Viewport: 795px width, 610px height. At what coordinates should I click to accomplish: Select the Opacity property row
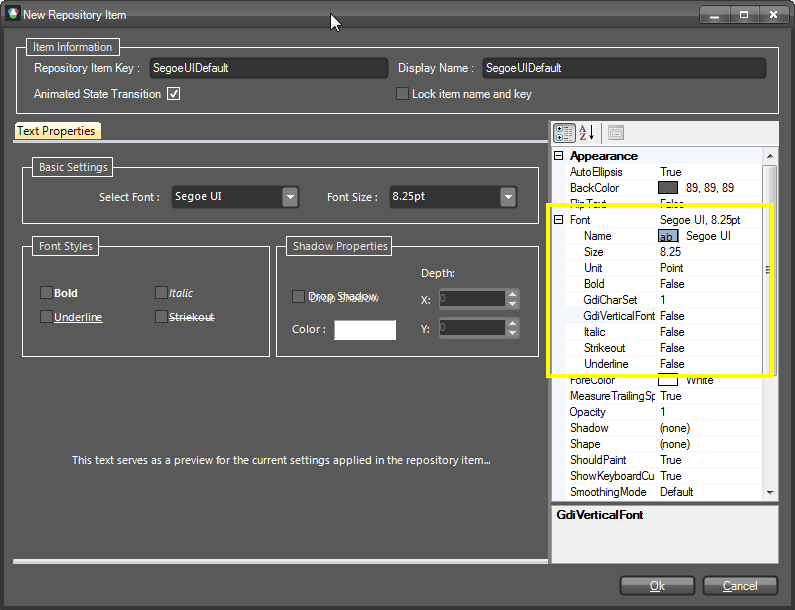(x=663, y=412)
